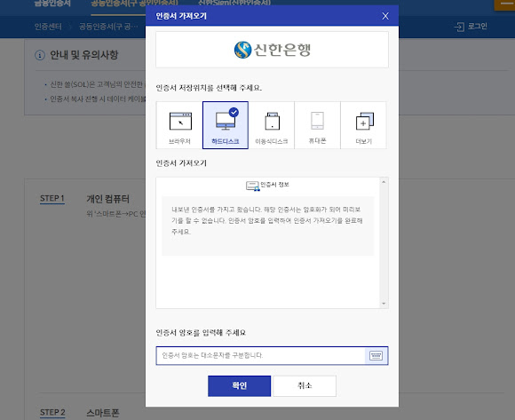Click the scroll down arrow in certificate info

point(384,304)
